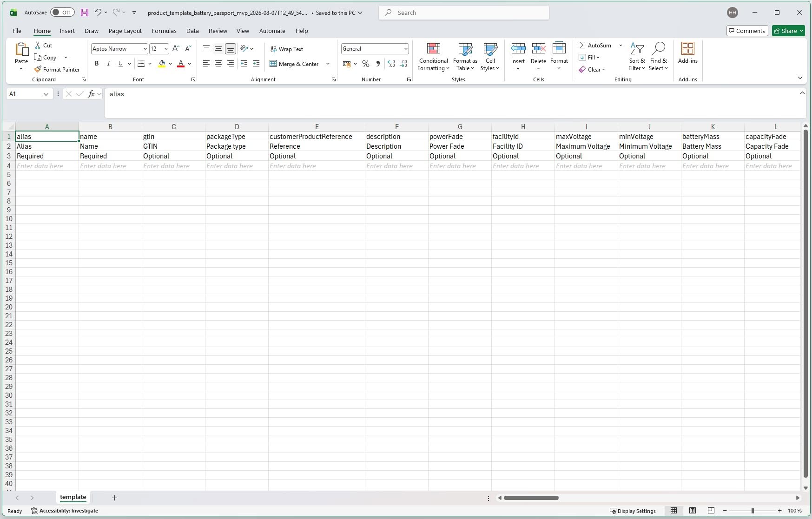Open Sort & Filter options

[x=636, y=57]
